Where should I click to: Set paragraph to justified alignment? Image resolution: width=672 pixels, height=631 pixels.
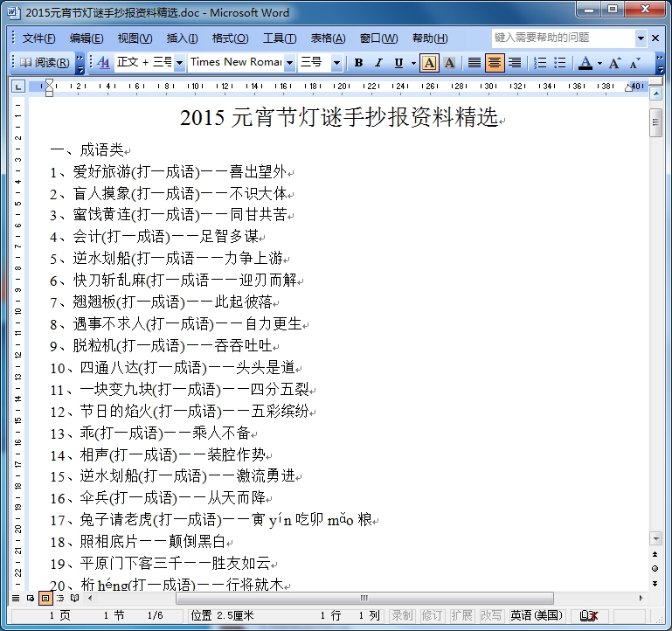[474, 63]
